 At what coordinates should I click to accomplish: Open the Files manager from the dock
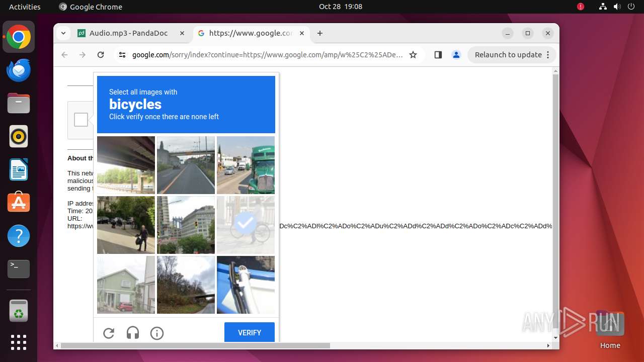click(x=19, y=104)
